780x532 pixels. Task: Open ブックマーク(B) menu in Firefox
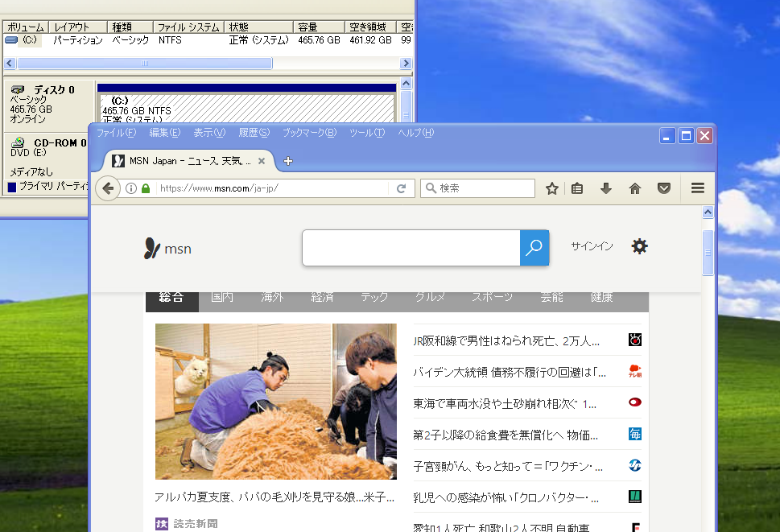click(x=309, y=133)
